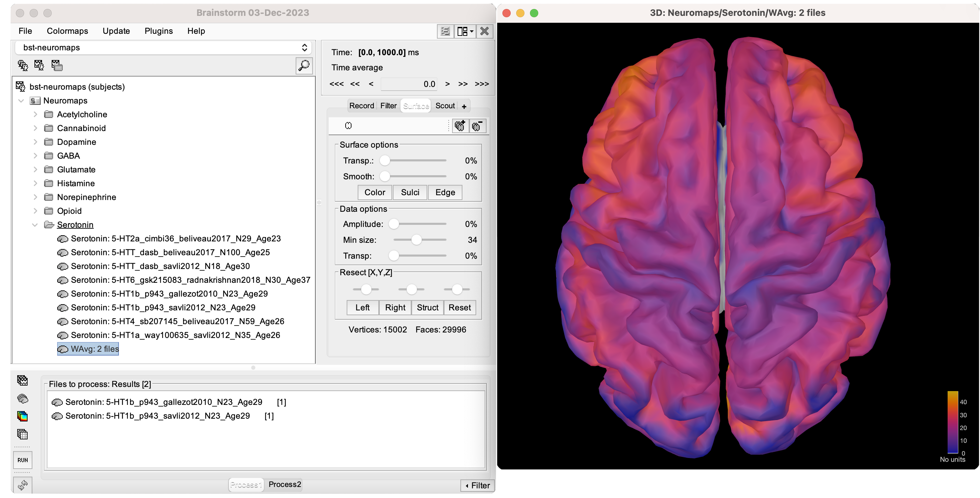Click the functional data by conditions view icon

(57, 66)
